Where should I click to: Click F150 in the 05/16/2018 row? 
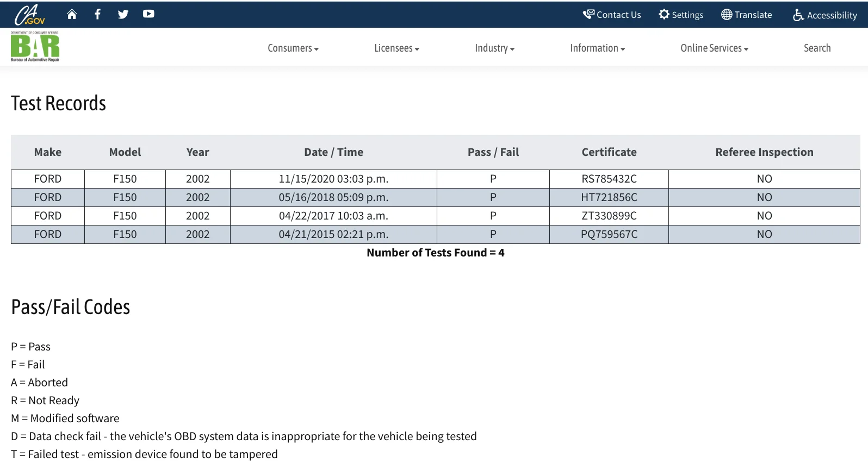click(125, 197)
